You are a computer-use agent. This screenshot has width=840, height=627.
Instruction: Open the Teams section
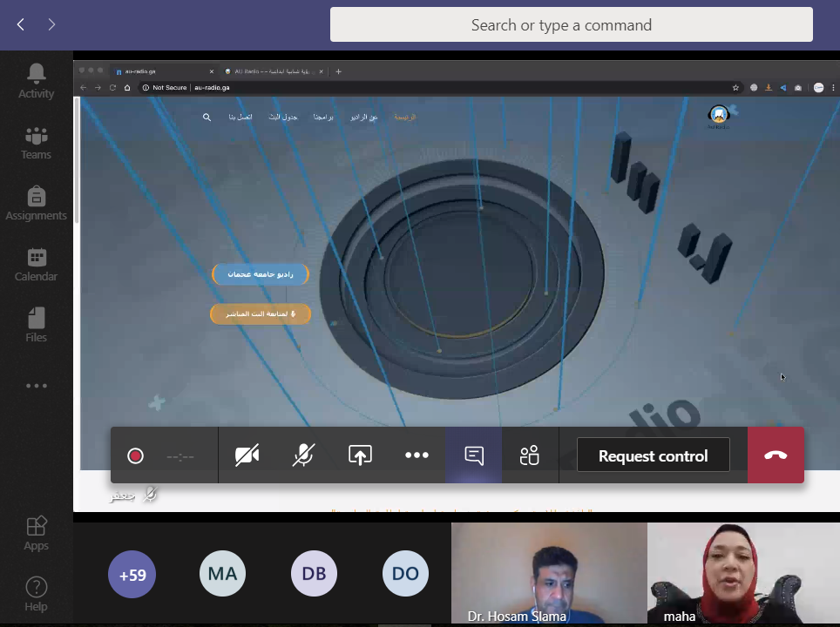pyautogui.click(x=36, y=143)
